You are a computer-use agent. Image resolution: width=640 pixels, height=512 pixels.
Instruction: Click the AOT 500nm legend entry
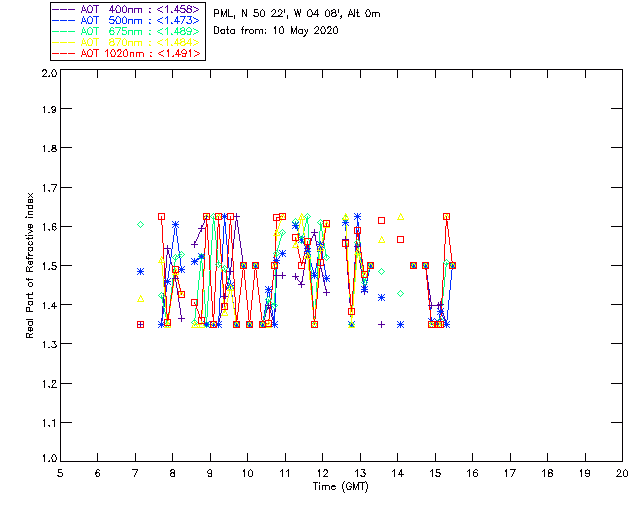126,20
